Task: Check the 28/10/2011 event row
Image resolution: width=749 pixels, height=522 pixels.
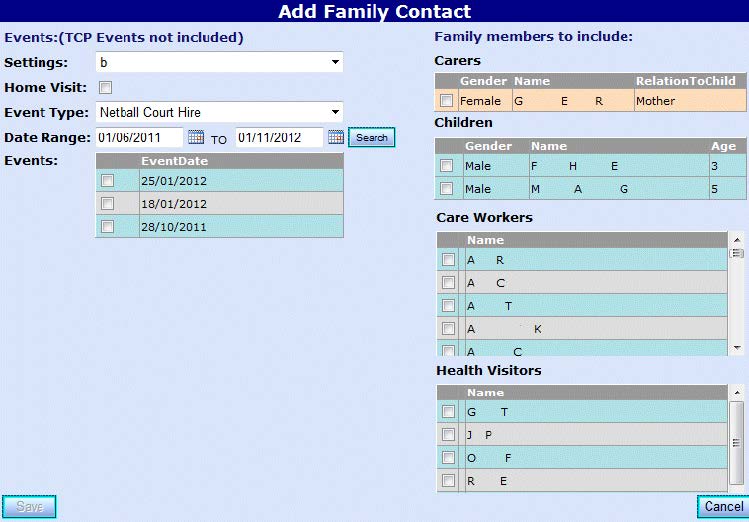Action: [108, 227]
